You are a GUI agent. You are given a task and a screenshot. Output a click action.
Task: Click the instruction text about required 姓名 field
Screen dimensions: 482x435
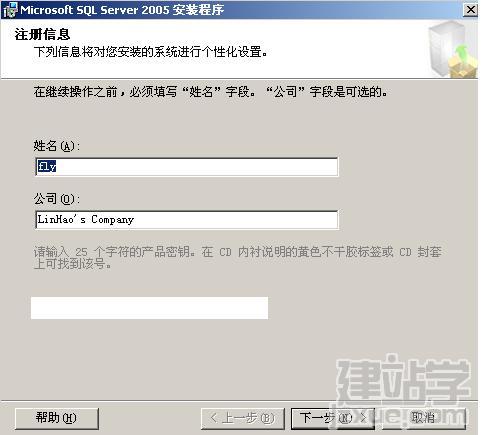click(211, 92)
